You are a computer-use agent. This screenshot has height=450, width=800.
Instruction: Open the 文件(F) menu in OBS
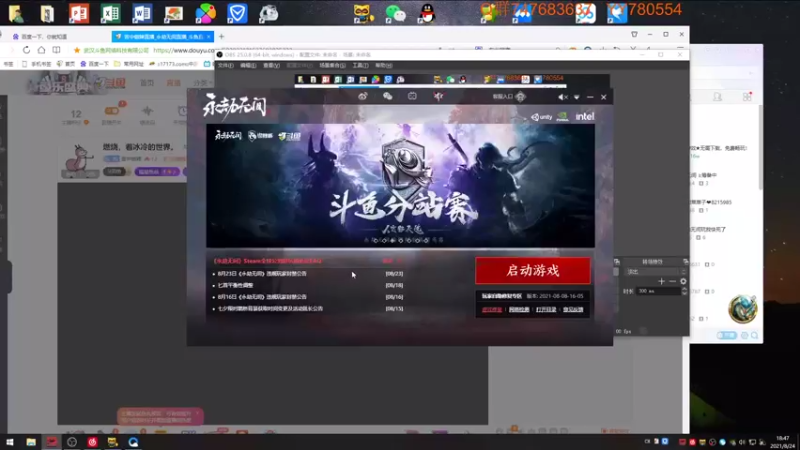[226, 65]
